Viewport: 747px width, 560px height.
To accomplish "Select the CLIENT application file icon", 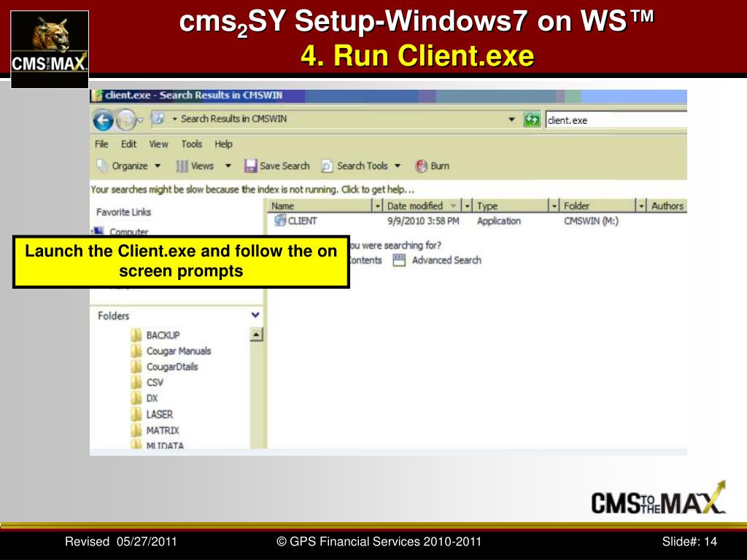I will pos(280,220).
